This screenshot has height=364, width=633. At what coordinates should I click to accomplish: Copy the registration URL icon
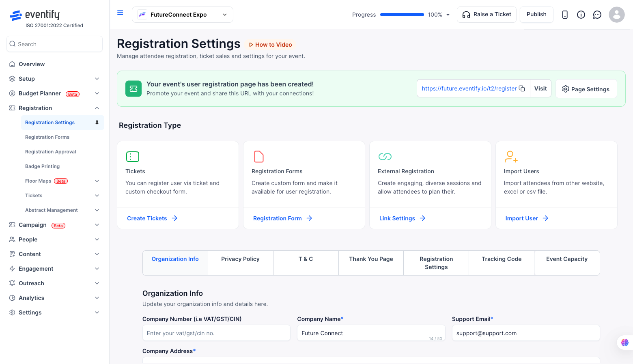point(522,88)
